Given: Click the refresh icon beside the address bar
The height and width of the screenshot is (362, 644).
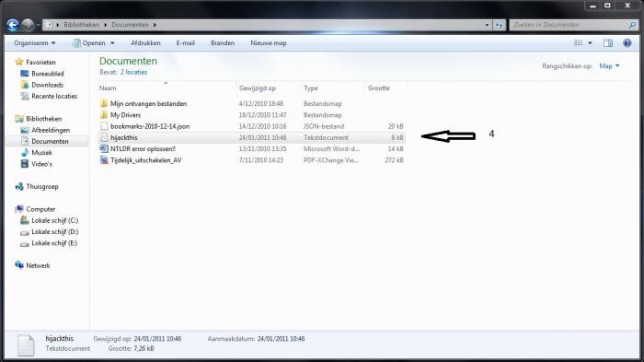Looking at the screenshot, I should tap(499, 25).
